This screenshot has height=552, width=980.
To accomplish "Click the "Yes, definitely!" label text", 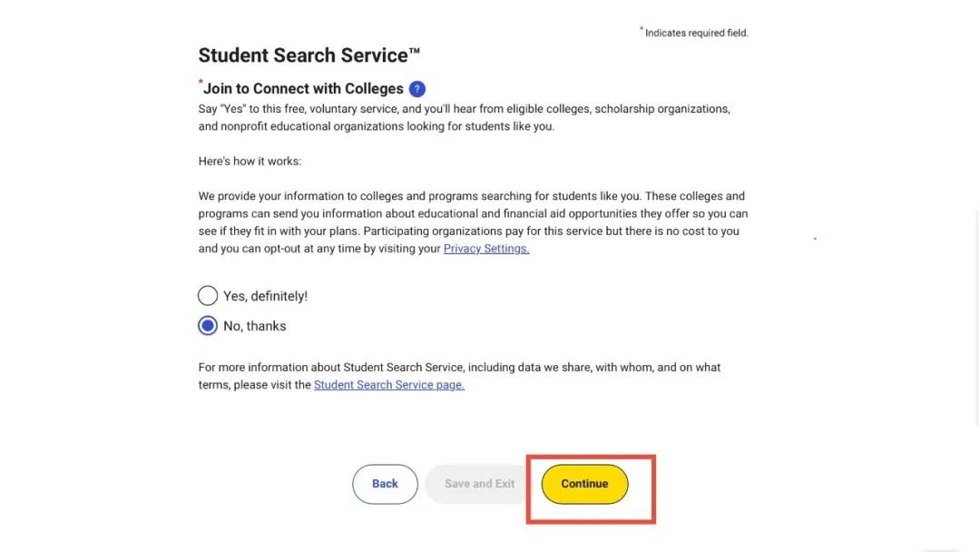I will tap(266, 296).
